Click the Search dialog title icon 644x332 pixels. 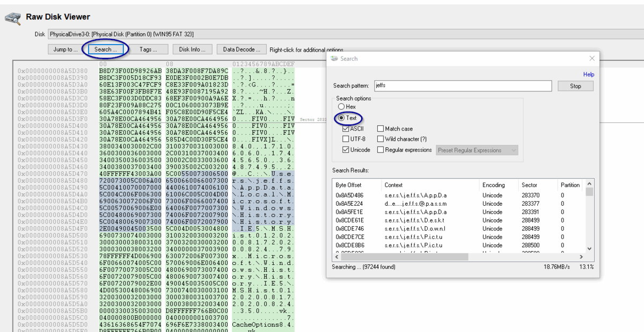(334, 59)
